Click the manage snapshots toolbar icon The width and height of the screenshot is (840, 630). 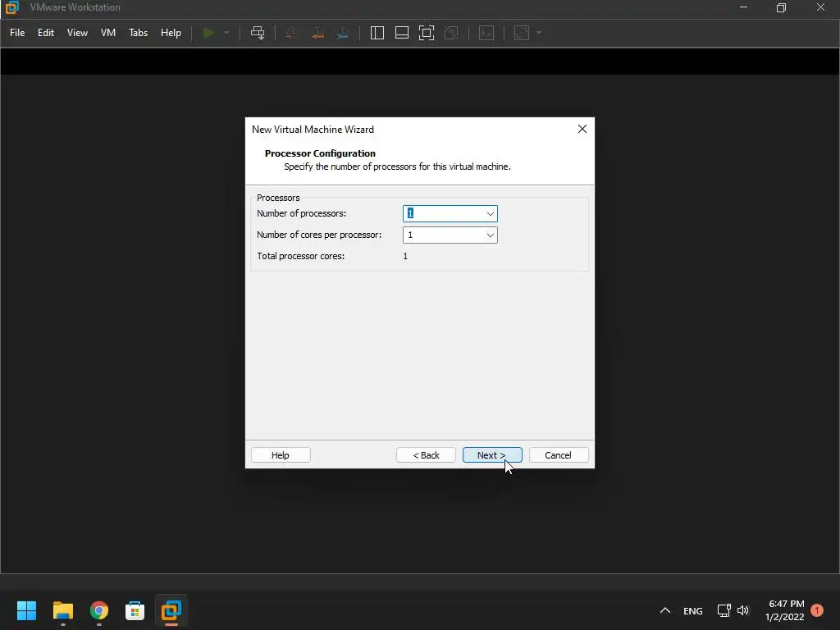point(342,33)
